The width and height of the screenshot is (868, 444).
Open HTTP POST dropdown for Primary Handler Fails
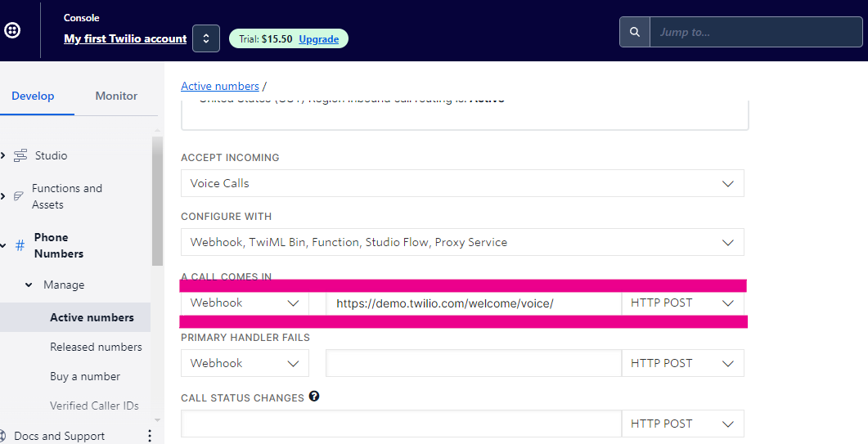(x=682, y=363)
